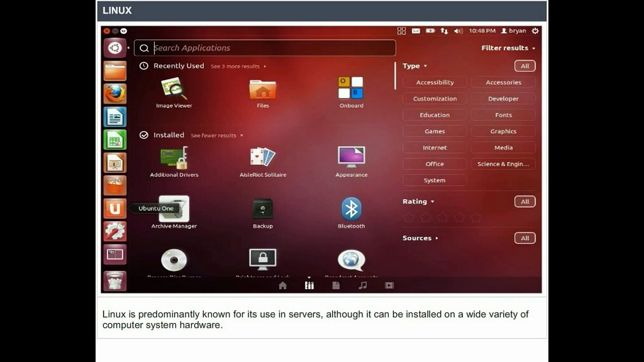
Task: Open the globe speech-bubble app icon
Action: point(351,261)
